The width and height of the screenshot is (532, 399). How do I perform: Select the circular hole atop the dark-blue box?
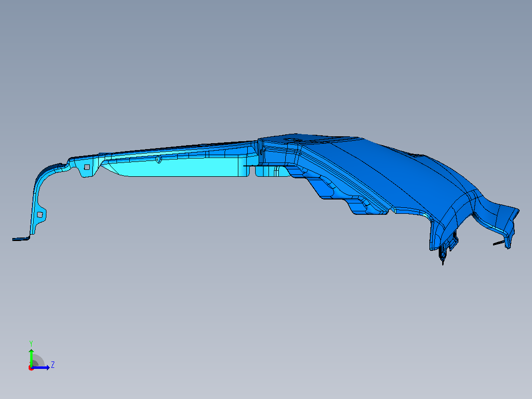pos(292,140)
